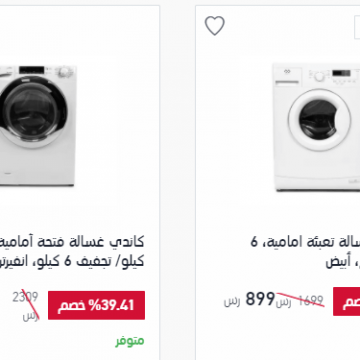
Task: Tick the compare checkbox on the white washer card
Action: [x=357, y=27]
